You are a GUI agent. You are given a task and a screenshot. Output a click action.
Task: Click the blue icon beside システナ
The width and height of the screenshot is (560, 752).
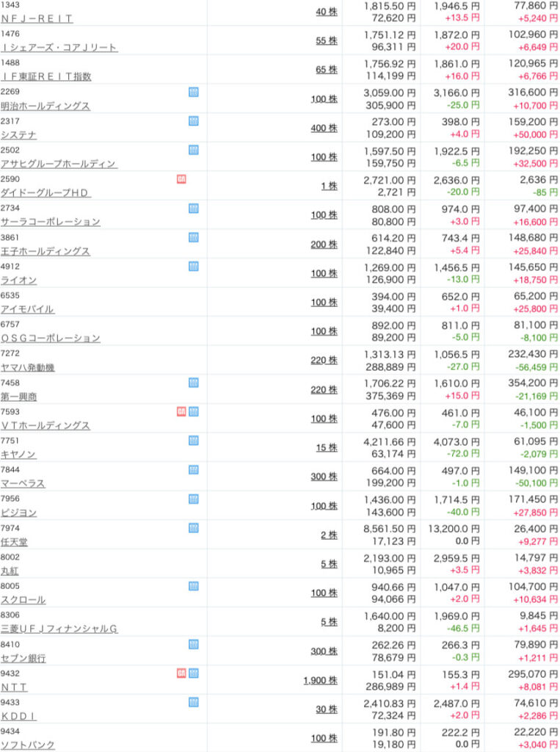pyautogui.click(x=194, y=121)
